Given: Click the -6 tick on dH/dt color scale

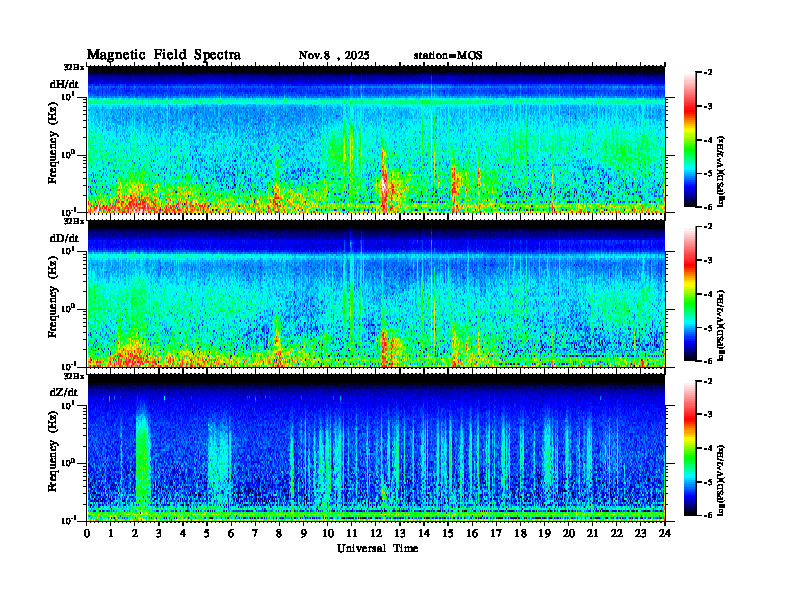Looking at the screenshot, I should 708,207.
